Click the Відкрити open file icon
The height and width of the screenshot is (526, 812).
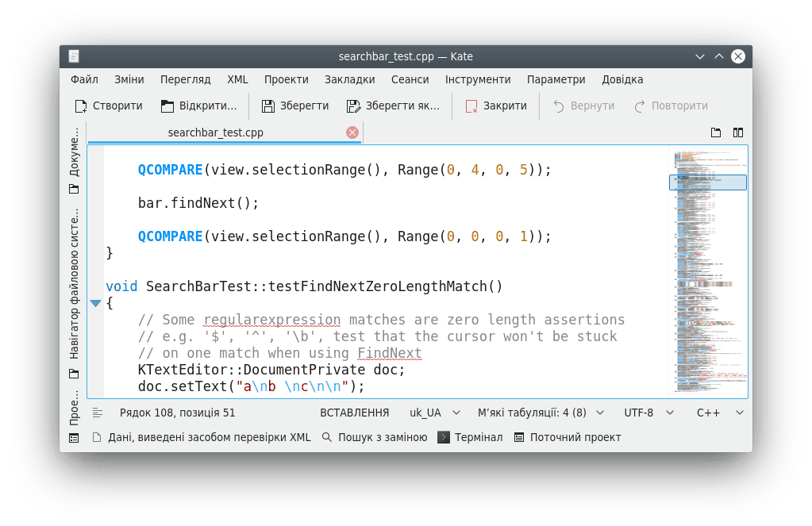[x=167, y=106]
